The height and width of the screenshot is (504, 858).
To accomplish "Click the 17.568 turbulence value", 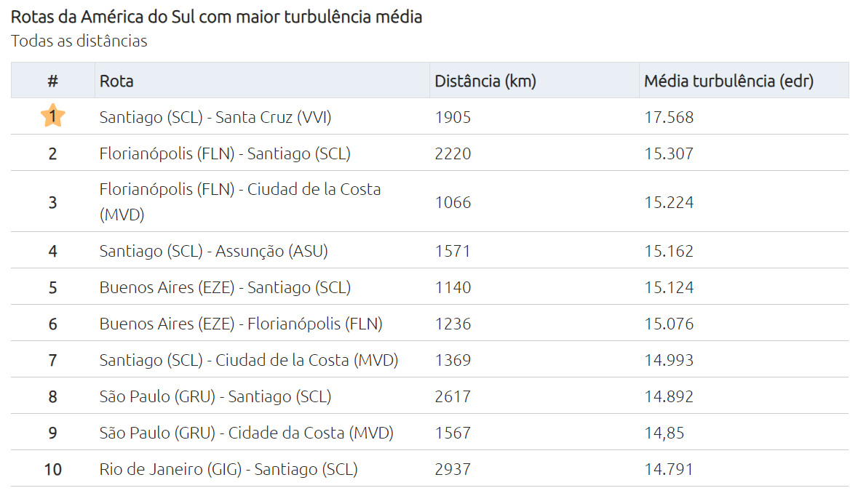I will pyautogui.click(x=669, y=117).
